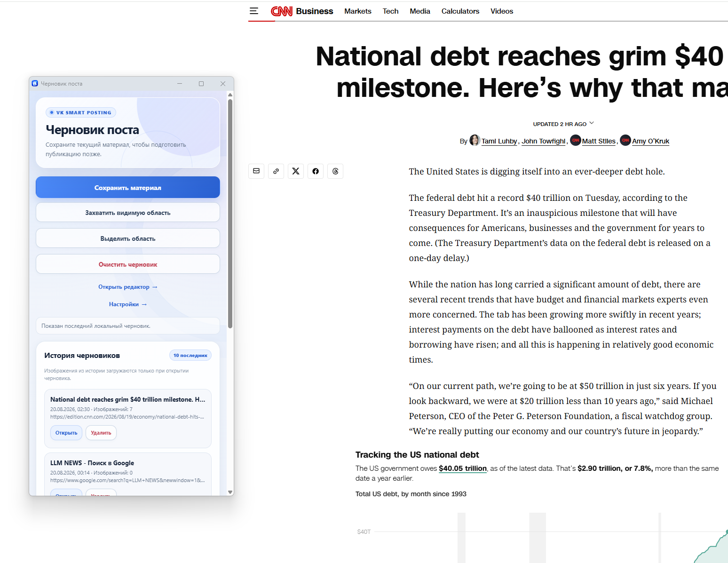Click the Черновик поста window app icon

point(35,84)
